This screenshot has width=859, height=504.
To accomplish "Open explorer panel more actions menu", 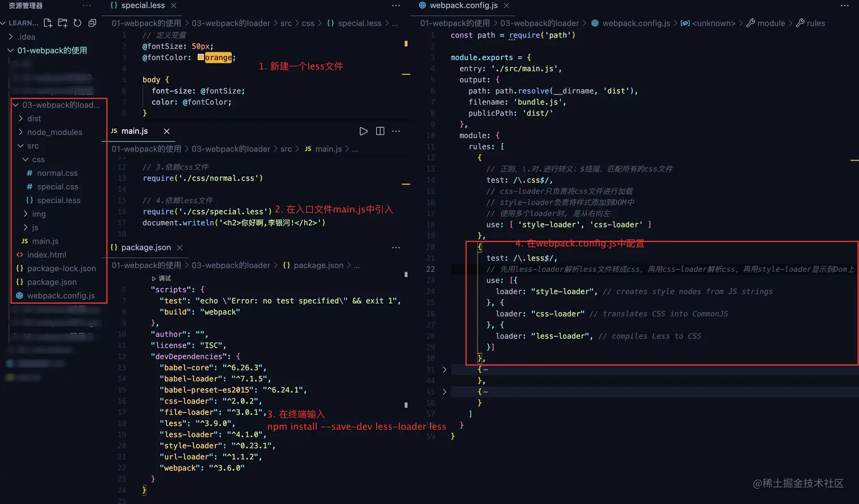I will (86, 6).
